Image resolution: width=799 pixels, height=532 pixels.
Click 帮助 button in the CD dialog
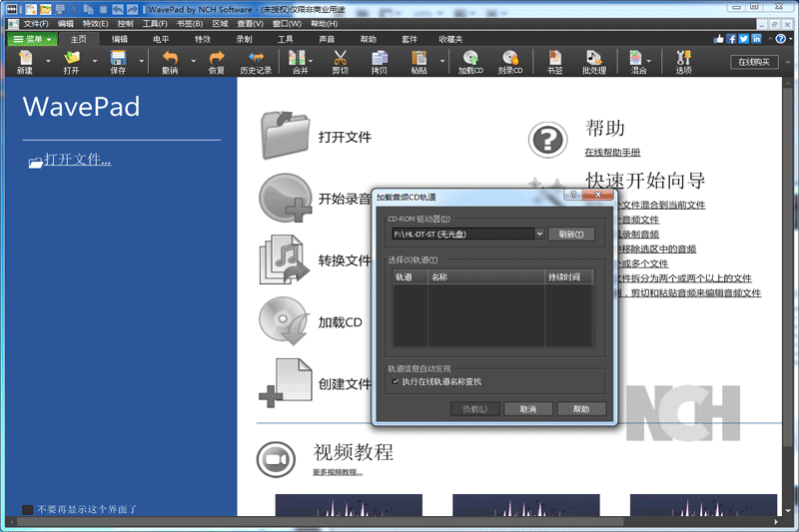[581, 409]
